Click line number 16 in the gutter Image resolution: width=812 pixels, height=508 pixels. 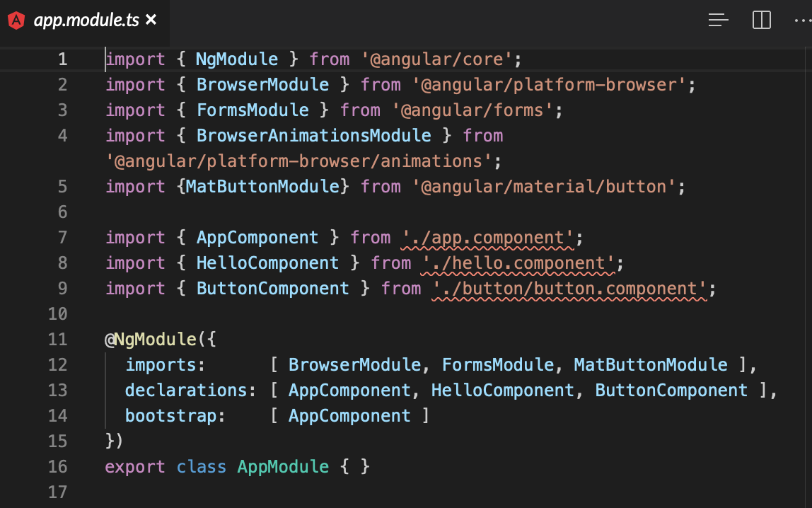tap(58, 466)
